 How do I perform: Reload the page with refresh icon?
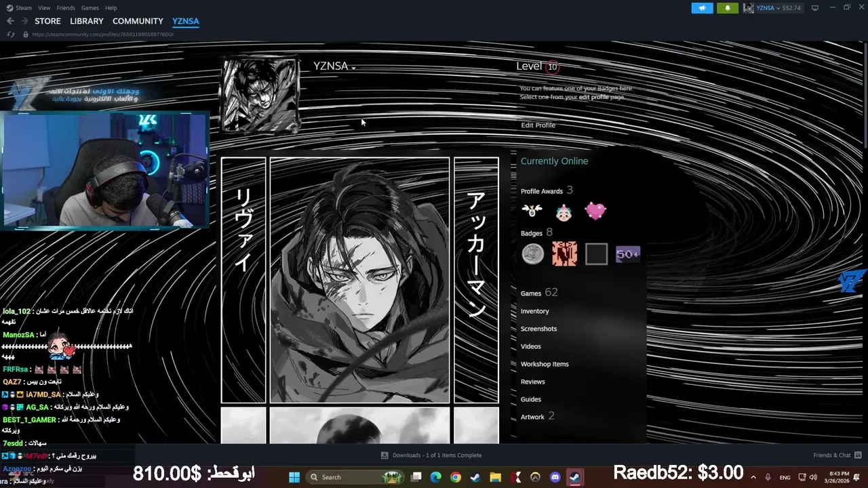[x=10, y=34]
